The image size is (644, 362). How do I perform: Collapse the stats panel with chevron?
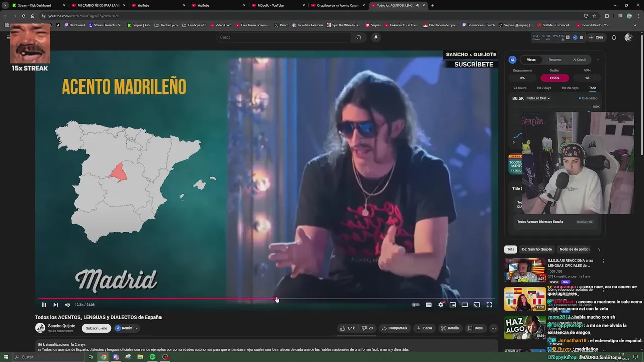[598, 60]
